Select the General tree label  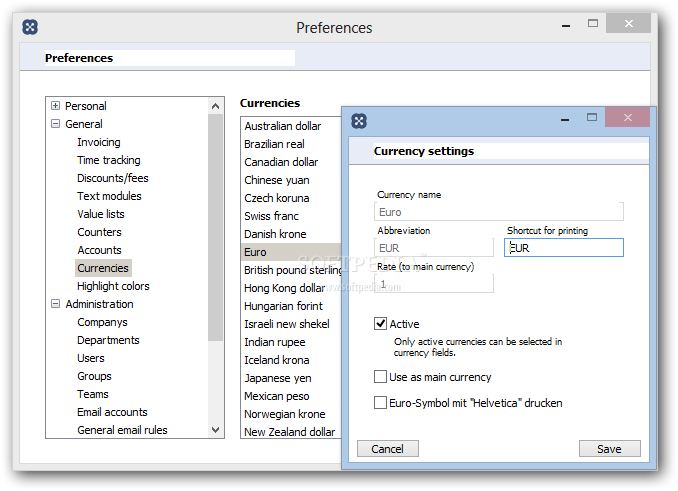tap(84, 124)
